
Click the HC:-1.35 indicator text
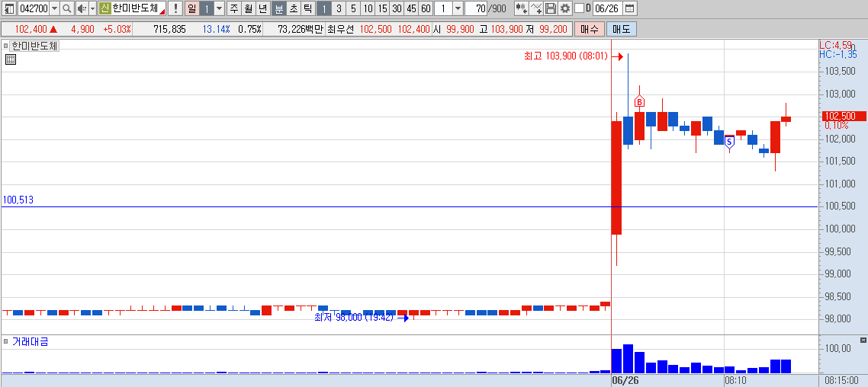[837, 54]
